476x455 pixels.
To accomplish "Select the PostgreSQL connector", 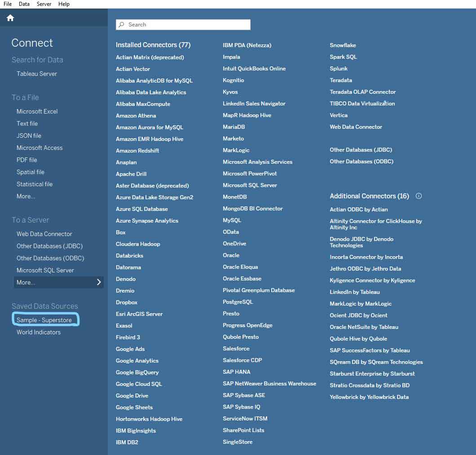I will coord(238,302).
